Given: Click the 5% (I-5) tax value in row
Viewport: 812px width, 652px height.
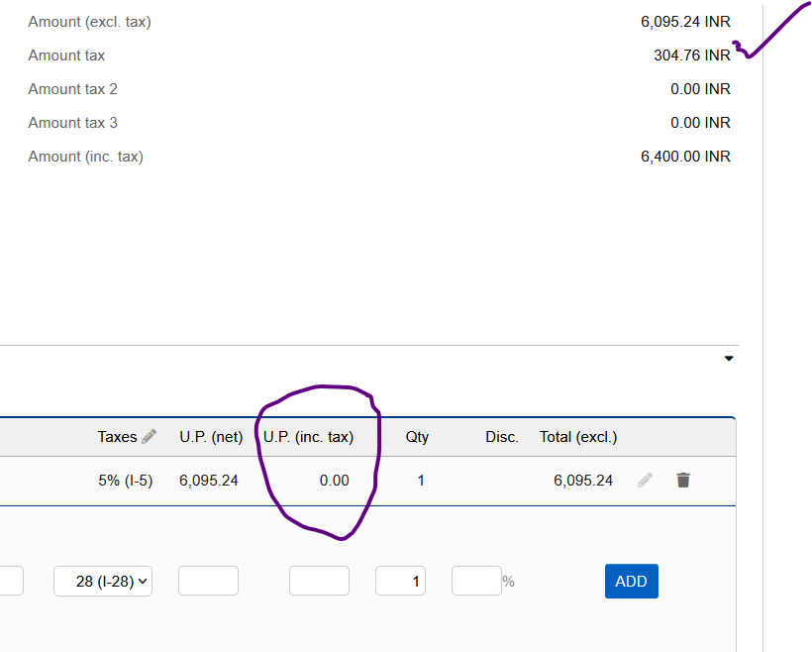Looking at the screenshot, I should point(125,481).
